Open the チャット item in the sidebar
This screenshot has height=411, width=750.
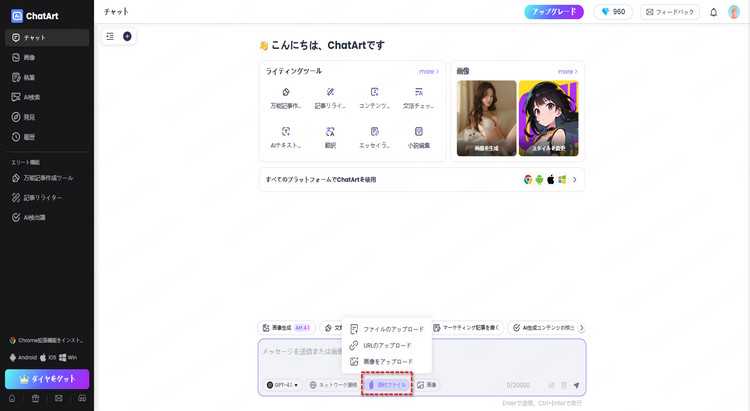[x=47, y=37]
